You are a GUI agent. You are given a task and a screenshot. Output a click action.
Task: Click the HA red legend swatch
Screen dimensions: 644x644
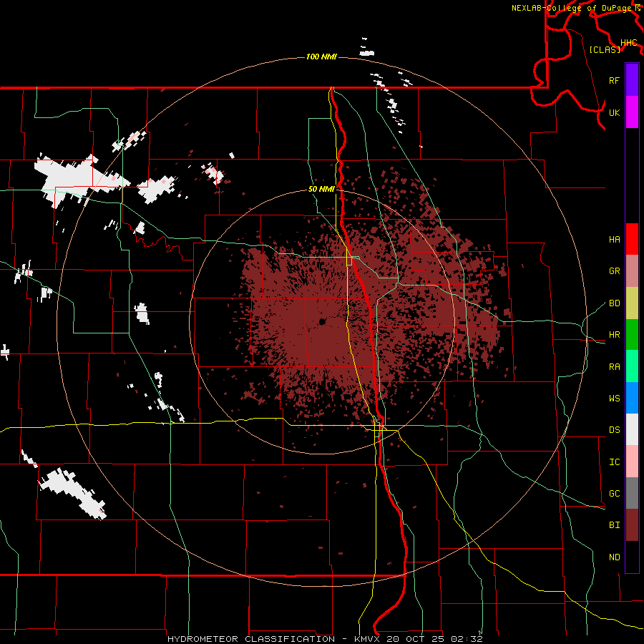(x=632, y=239)
